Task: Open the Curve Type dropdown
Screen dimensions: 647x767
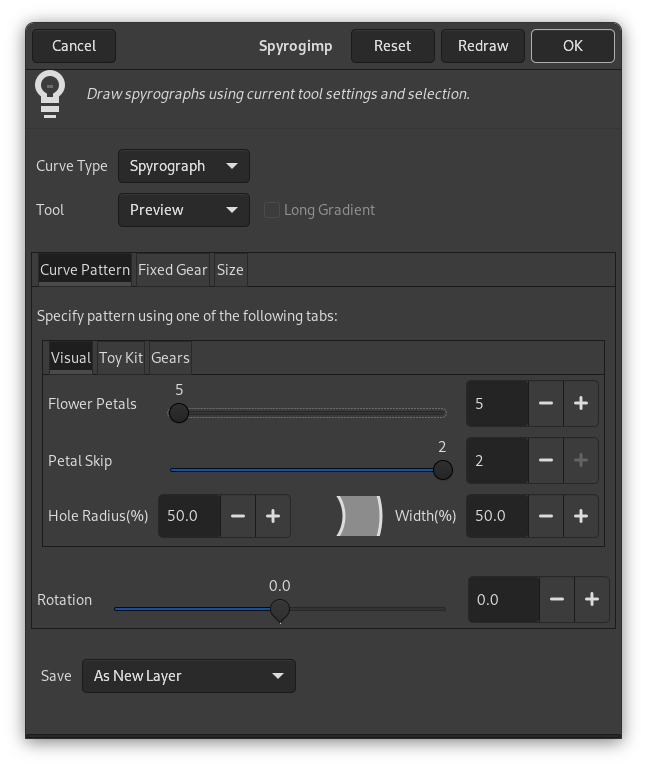Action: tap(183, 166)
